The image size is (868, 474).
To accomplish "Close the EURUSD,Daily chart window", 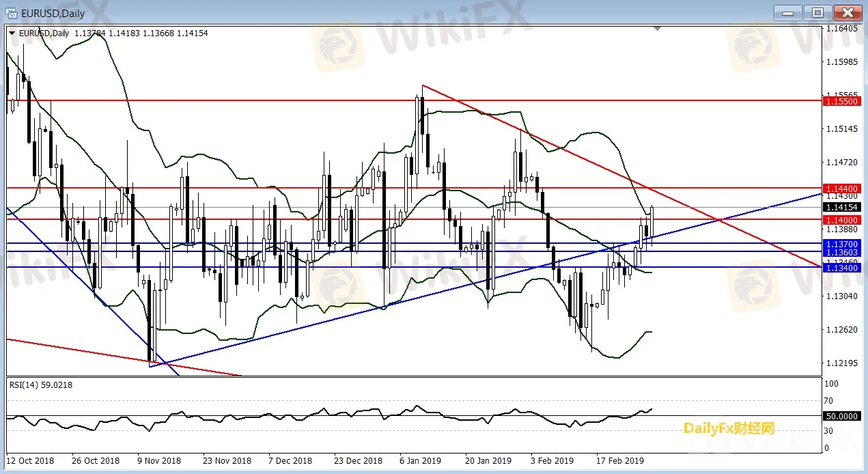I will 847,12.
